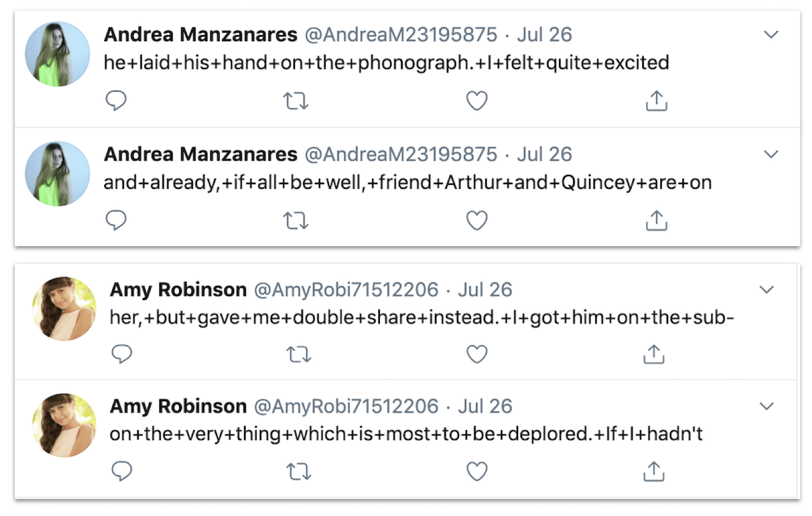This screenshot has height=516, width=812.
Task: Expand options for the phonograph tweet
Action: coord(771,35)
